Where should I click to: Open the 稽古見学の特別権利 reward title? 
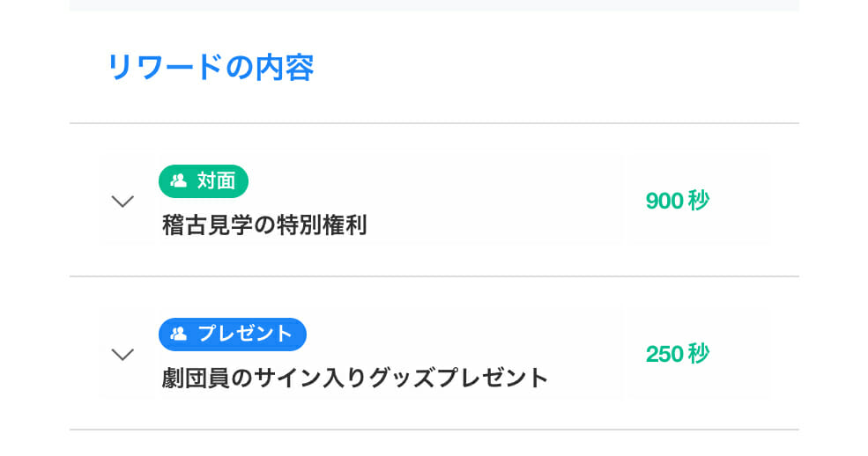(x=264, y=225)
